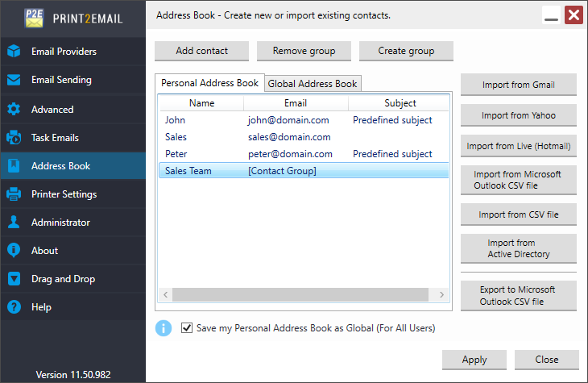Click the Administrator user icon
Image resolution: width=588 pixels, height=383 pixels.
(x=14, y=223)
